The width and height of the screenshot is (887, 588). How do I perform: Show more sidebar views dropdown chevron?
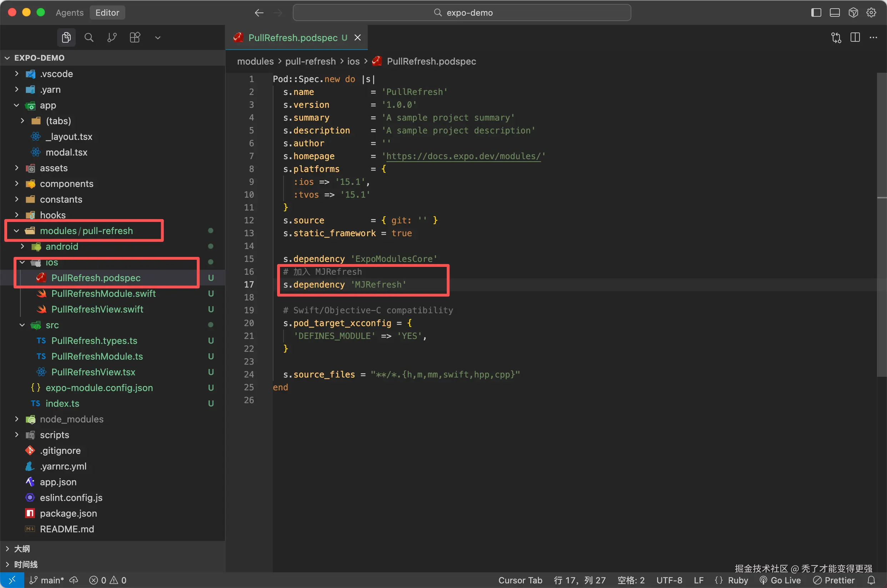pyautogui.click(x=157, y=37)
